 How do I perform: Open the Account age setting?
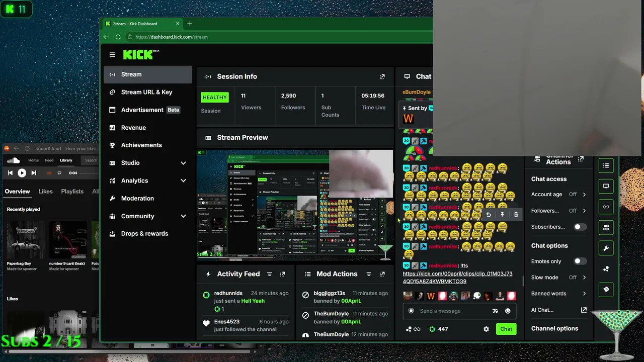tap(559, 195)
